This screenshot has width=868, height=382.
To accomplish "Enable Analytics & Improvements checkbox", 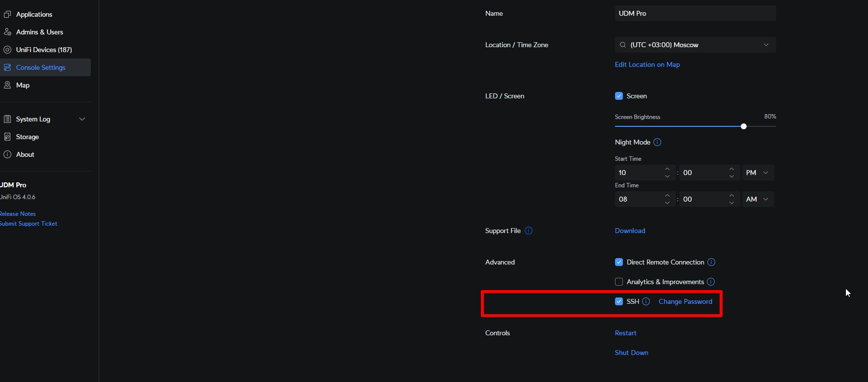I will point(619,282).
